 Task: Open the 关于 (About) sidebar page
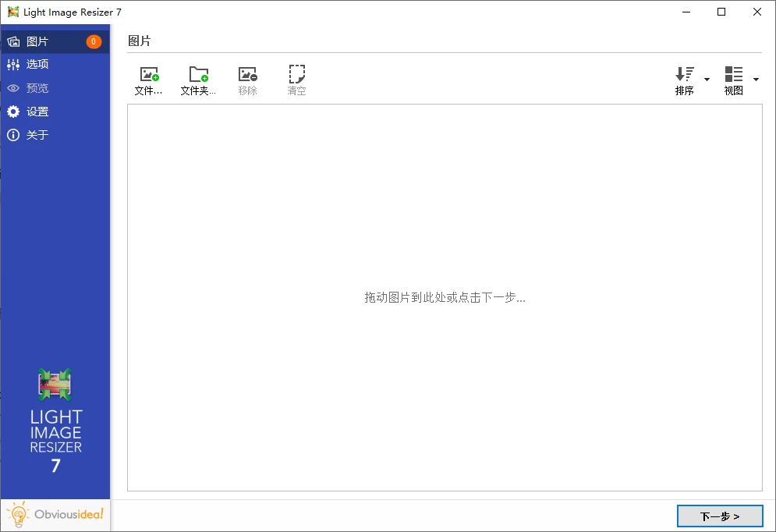(x=37, y=135)
